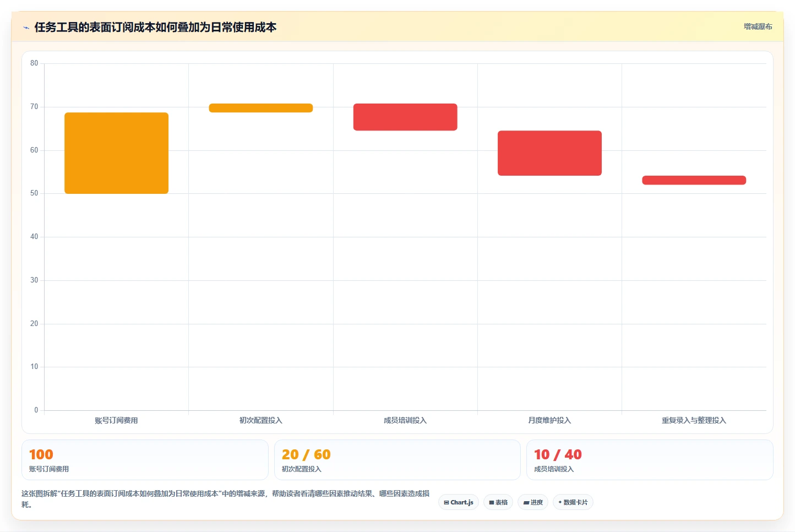Select the 进度 chip
This screenshot has height=532, width=795.
pos(533,502)
